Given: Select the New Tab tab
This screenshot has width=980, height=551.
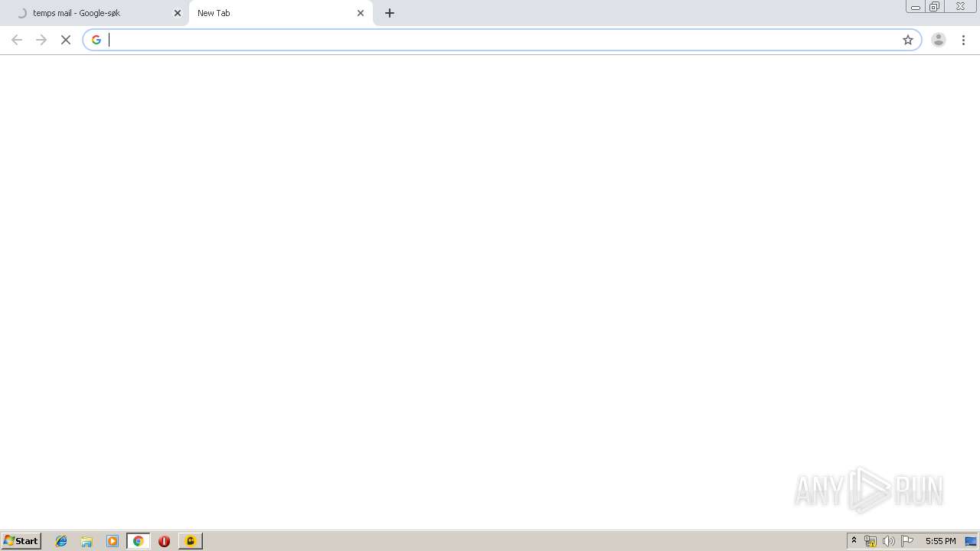Looking at the screenshot, I should pos(280,13).
